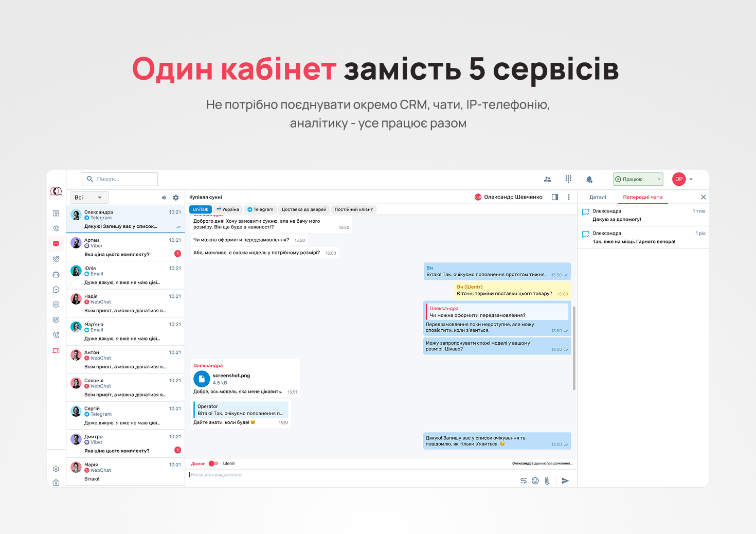The image size is (756, 534).
Task: Toggle the Діалог / Шепіт switch
Action: 213,464
